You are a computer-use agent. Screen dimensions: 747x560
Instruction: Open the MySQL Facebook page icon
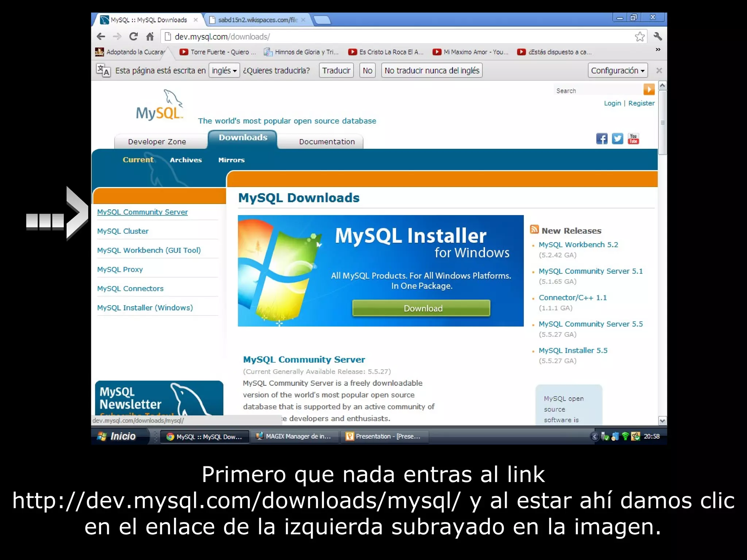point(601,139)
